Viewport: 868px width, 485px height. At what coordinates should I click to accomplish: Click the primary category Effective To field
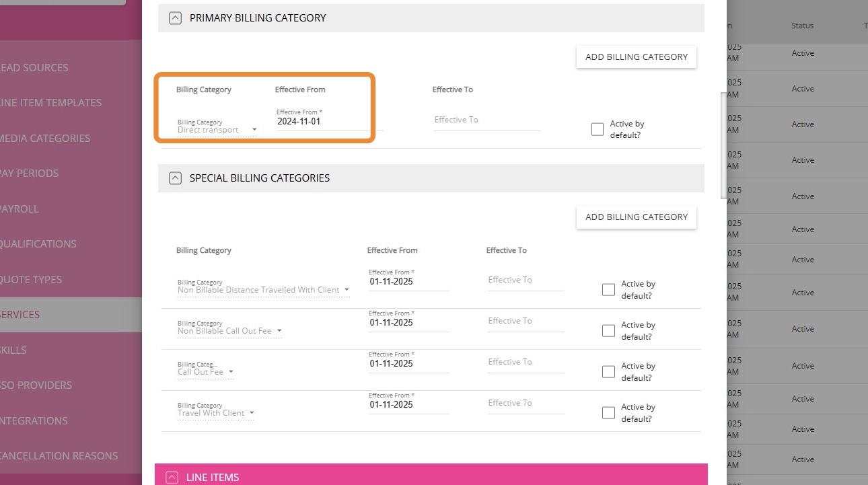pyautogui.click(x=486, y=120)
